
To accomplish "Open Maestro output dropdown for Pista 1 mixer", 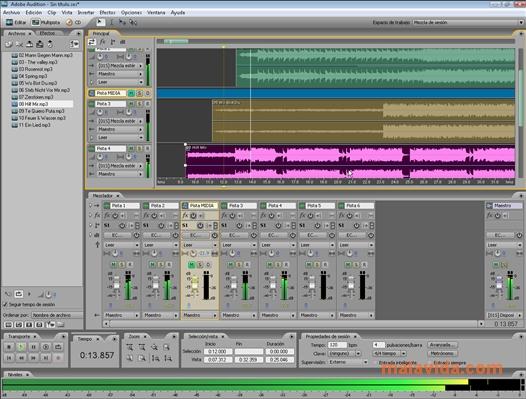I will [x=121, y=315].
